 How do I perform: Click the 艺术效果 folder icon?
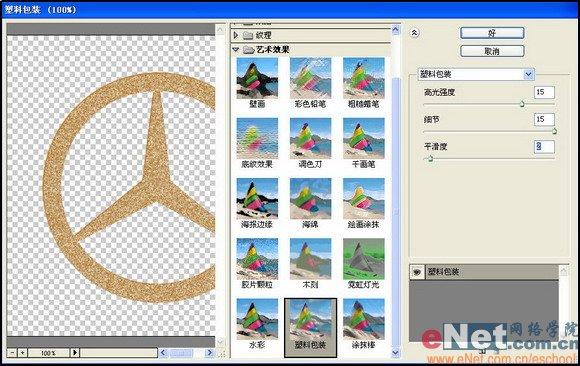pyautogui.click(x=248, y=49)
